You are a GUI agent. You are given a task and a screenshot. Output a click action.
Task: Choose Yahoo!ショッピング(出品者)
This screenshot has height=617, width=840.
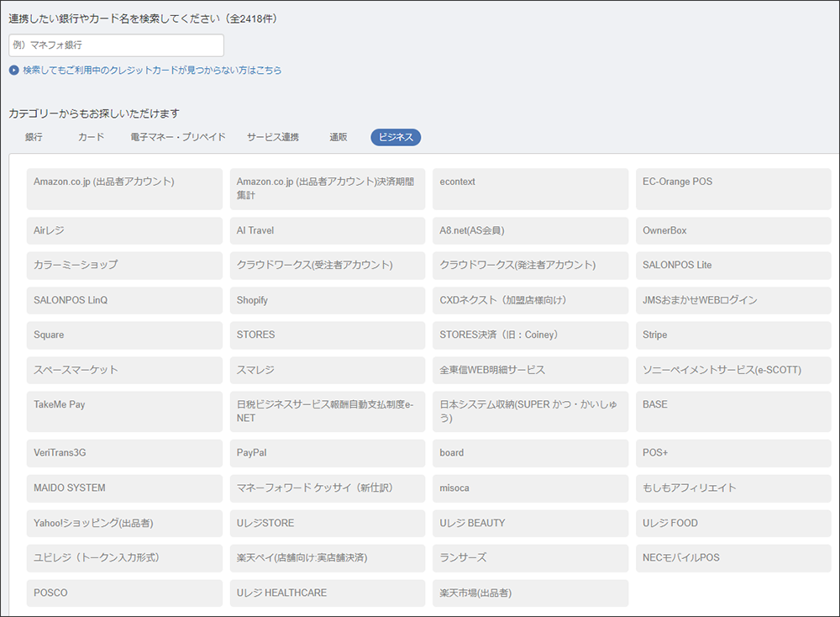tap(124, 523)
